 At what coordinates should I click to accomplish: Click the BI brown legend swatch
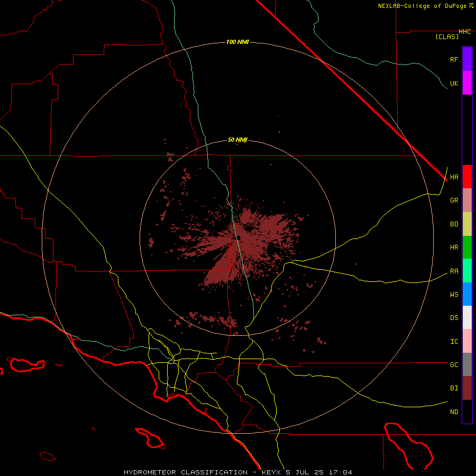(467, 388)
